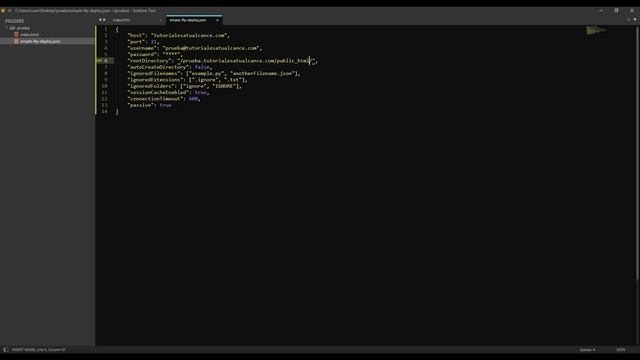
Task: Restore down the Sublime Text window
Action: click(x=616, y=11)
